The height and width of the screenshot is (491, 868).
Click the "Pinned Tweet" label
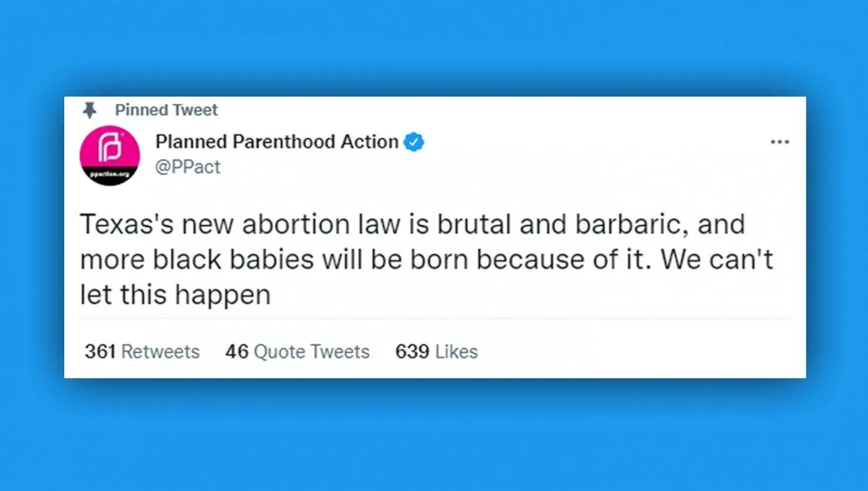166,110
